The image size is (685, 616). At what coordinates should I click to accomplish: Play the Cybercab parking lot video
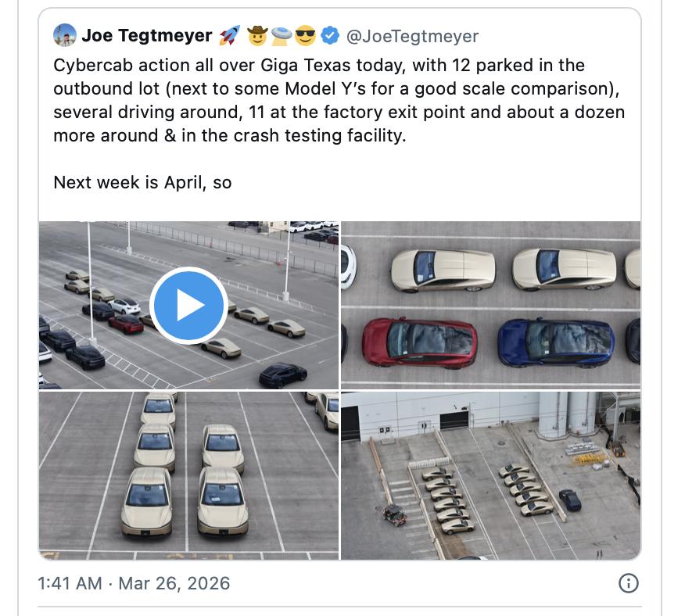coord(188,306)
